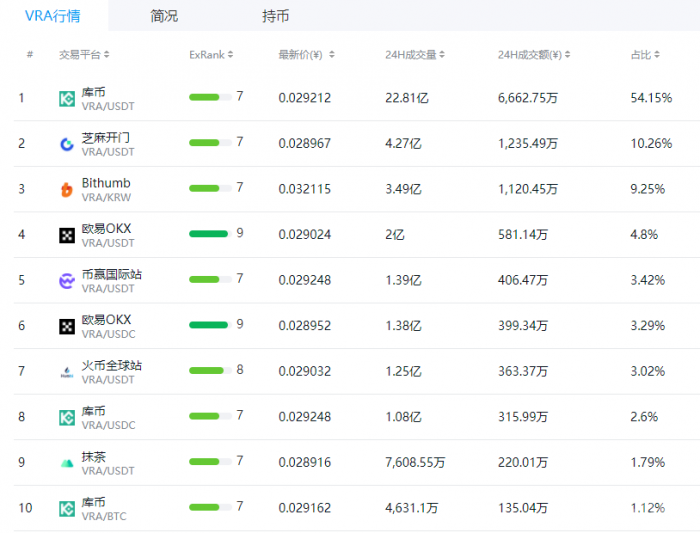Sort by 交易平台 column header
This screenshot has height=533, width=700.
[x=84, y=54]
